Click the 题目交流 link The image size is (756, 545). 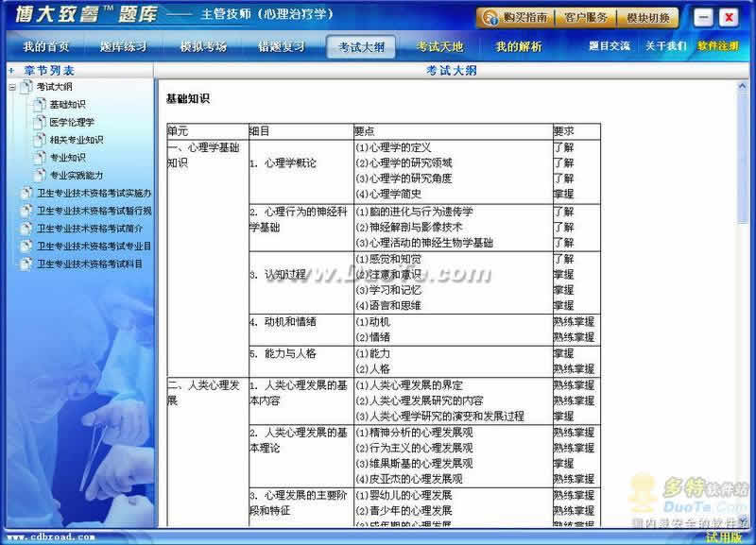coord(610,46)
